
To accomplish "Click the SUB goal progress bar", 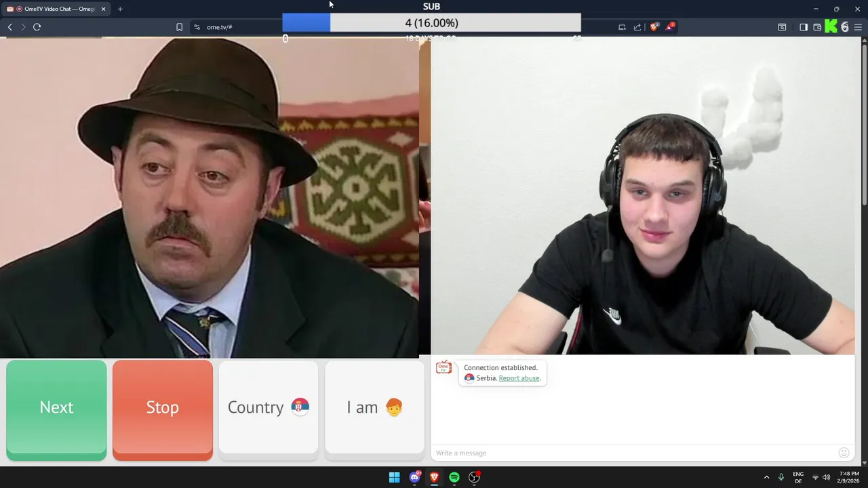I will 431,22.
